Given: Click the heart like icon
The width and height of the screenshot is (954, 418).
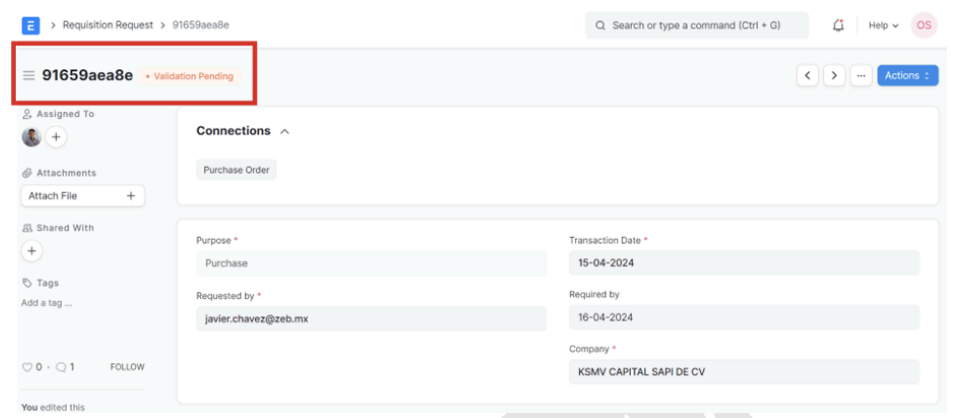Looking at the screenshot, I should tap(28, 367).
